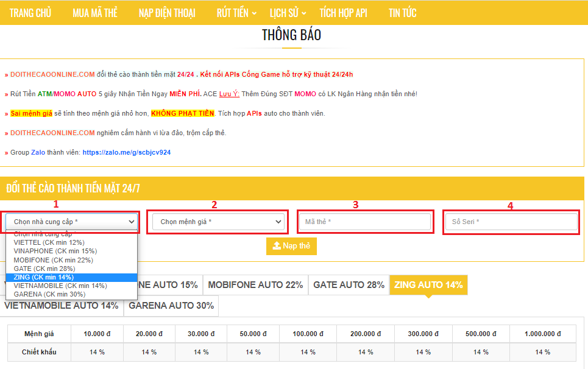The height and width of the screenshot is (369, 588).
Task: Click the 10.000 đ table header cell
Action: coord(97,334)
